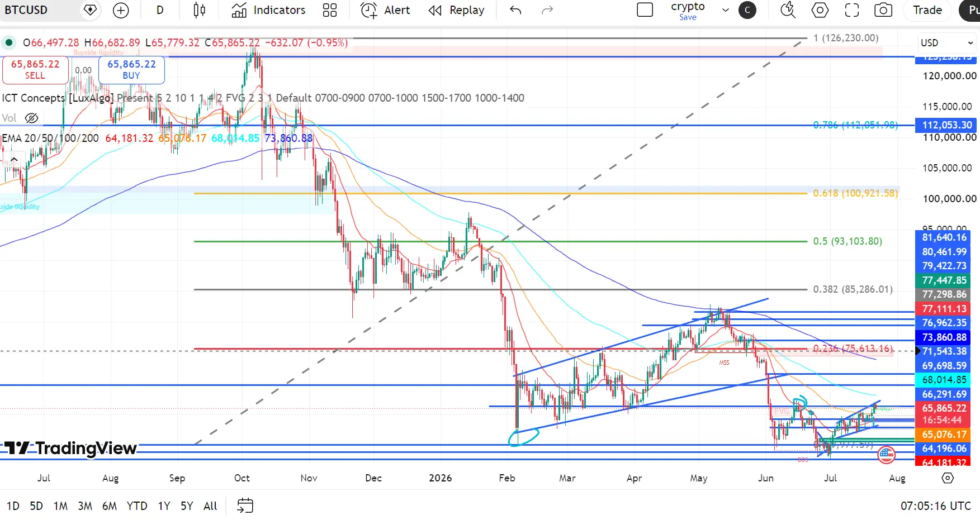This screenshot has height=520, width=980.
Task: Open the candlestick chart style selector
Action: pos(199,10)
